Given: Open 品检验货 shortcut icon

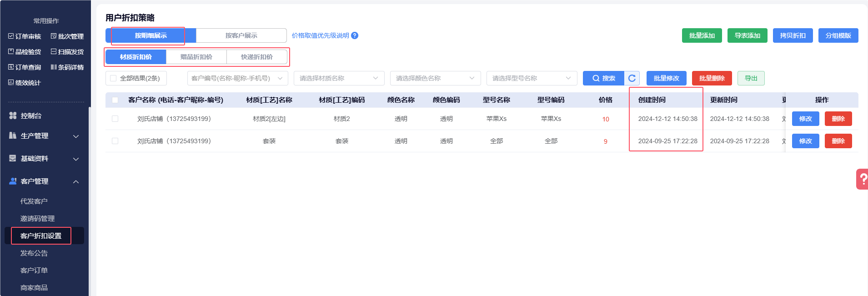Looking at the screenshot, I should tap(11, 52).
